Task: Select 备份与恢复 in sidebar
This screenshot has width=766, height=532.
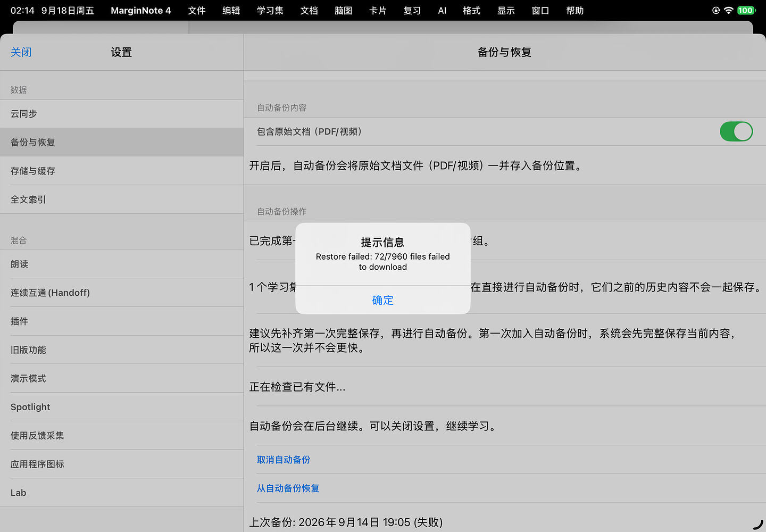Action: point(122,143)
